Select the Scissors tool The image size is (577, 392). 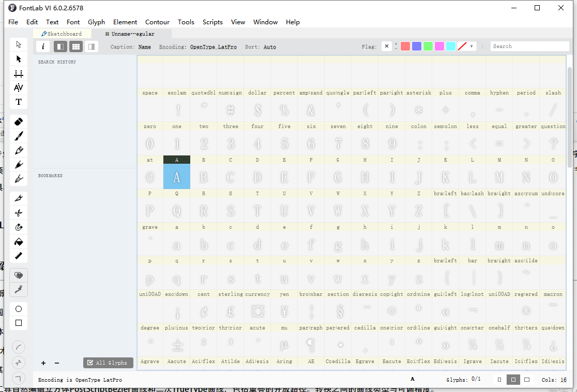point(19,213)
